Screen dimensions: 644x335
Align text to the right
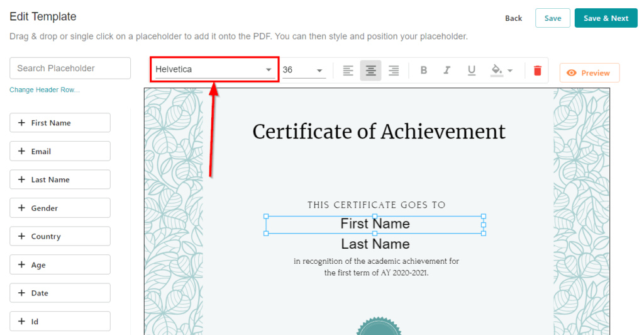[x=394, y=71]
